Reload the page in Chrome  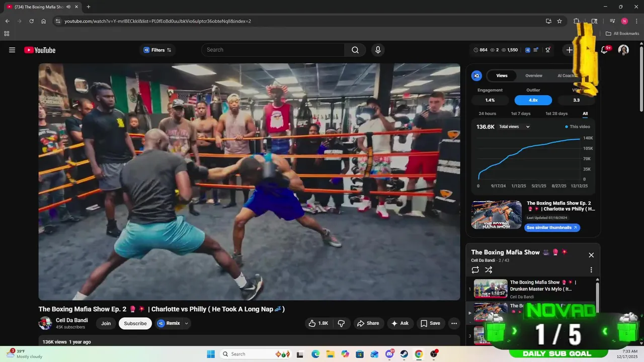click(x=31, y=21)
